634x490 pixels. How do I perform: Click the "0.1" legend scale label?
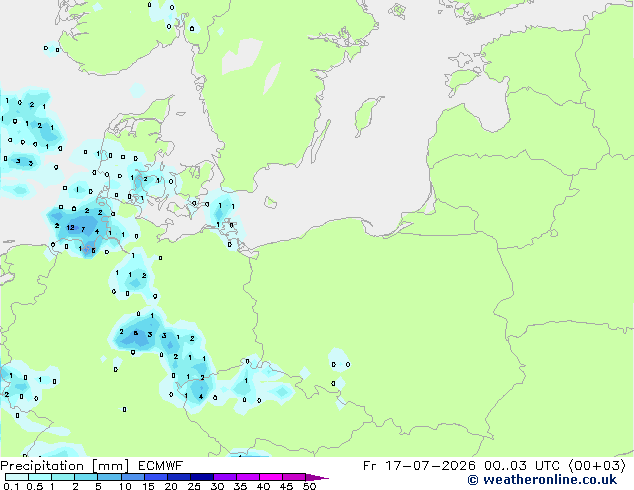click(11, 486)
